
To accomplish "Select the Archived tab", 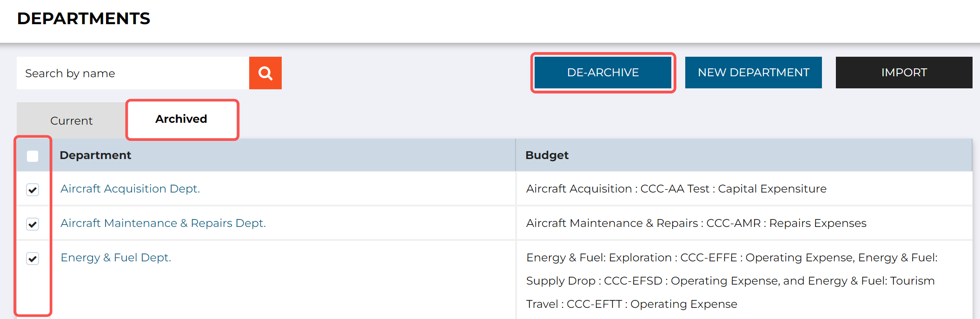I will (x=181, y=119).
